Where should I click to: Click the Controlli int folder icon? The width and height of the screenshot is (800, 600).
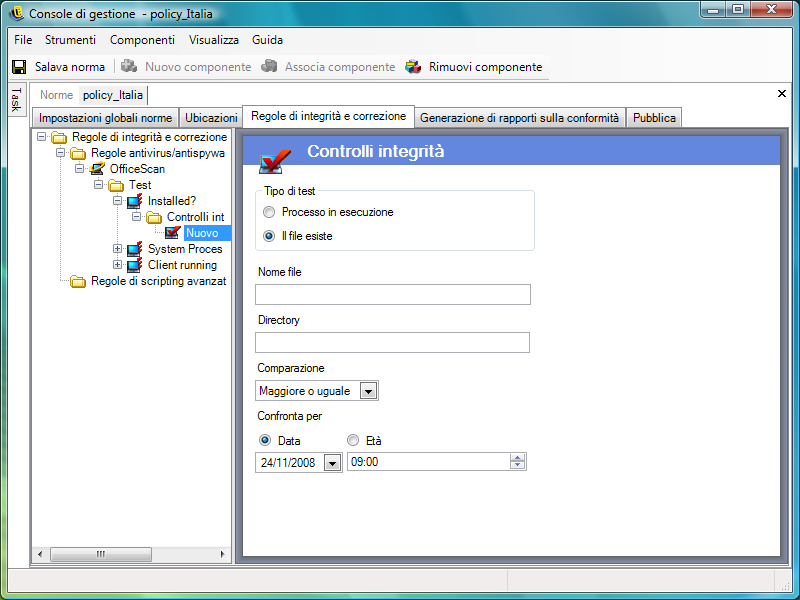coord(154,217)
